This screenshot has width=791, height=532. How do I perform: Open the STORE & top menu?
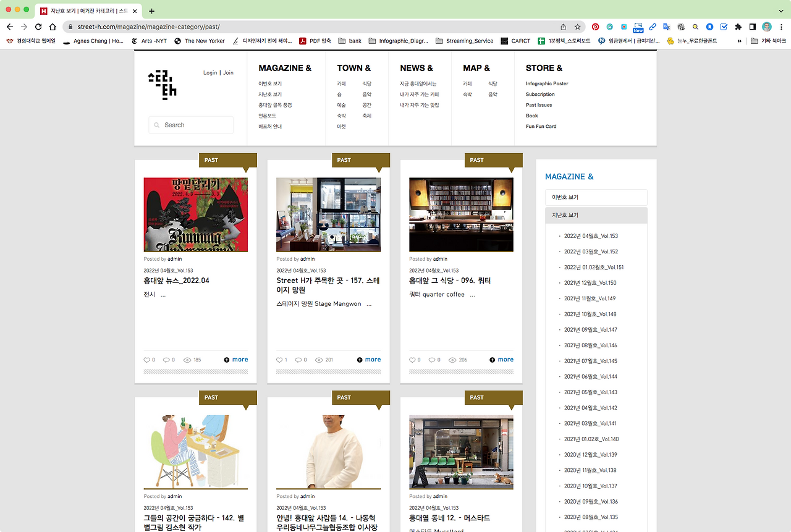(x=544, y=68)
